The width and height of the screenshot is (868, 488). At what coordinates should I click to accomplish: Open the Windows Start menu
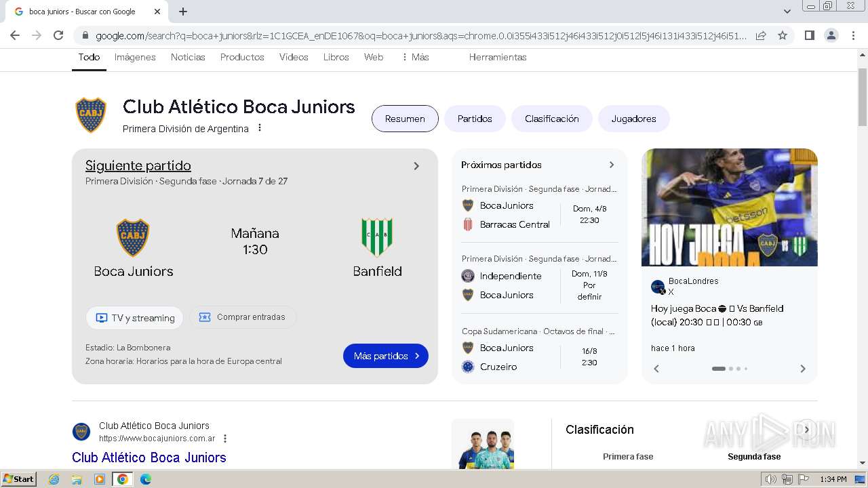tap(19, 479)
